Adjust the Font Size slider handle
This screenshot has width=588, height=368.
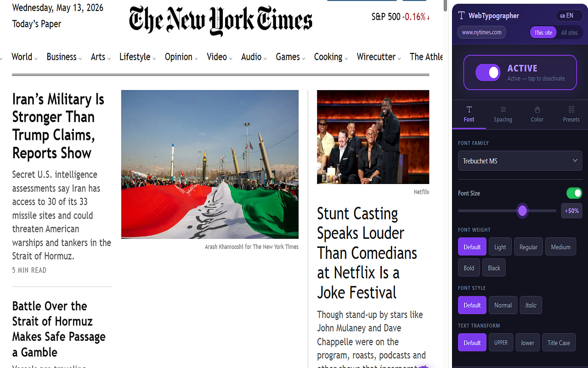pos(522,211)
